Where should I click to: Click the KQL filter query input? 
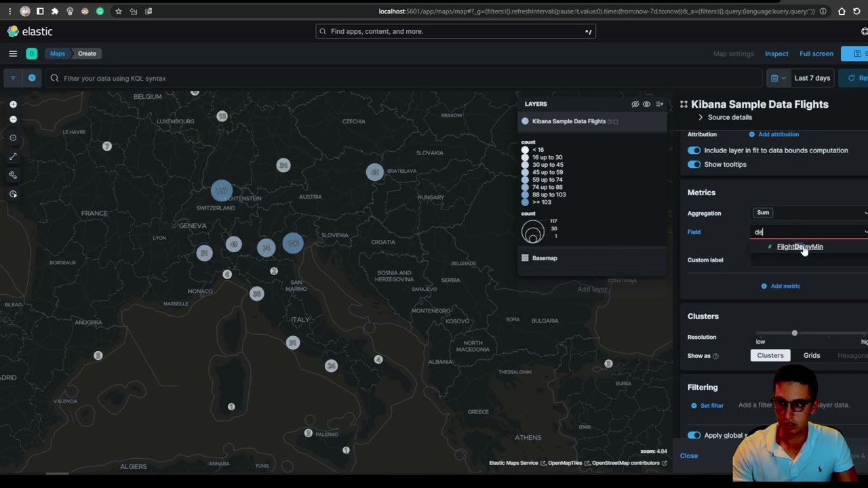coord(404,78)
